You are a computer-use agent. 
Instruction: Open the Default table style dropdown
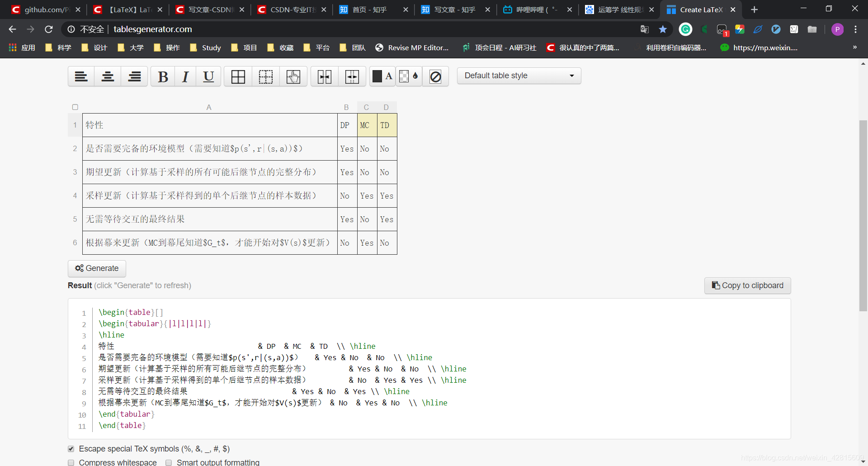[519, 76]
